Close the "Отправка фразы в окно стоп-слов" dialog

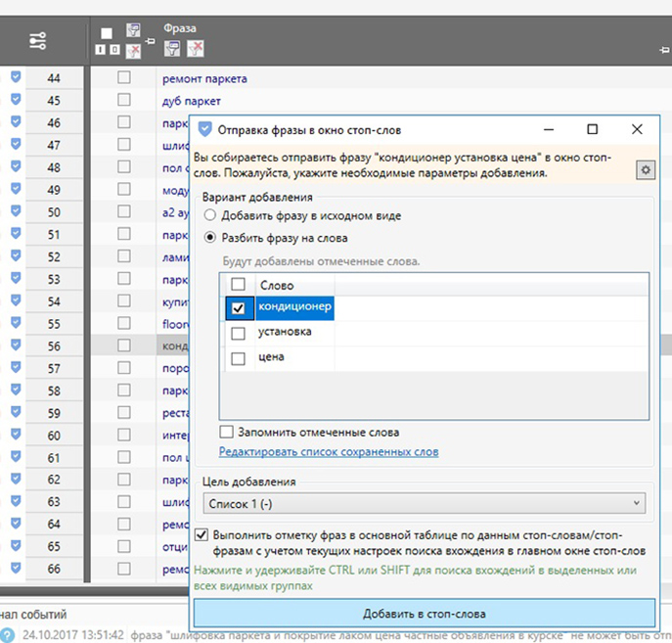coord(637,129)
